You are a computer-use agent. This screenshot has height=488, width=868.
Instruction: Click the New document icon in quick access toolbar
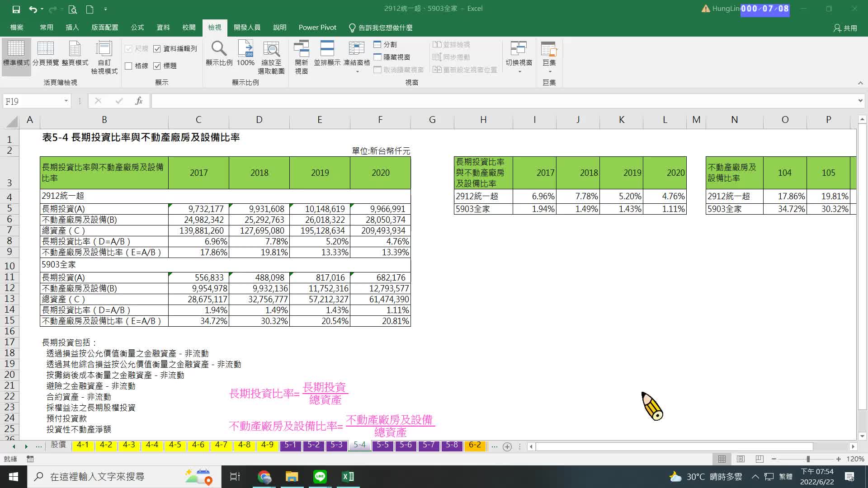(90, 9)
